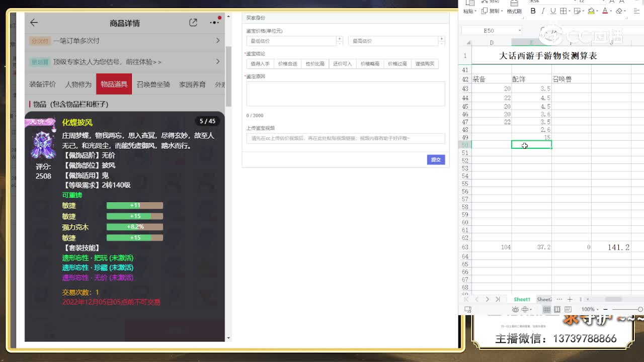
Task: Switch to the 人物修为 tab
Action: [x=78, y=84]
